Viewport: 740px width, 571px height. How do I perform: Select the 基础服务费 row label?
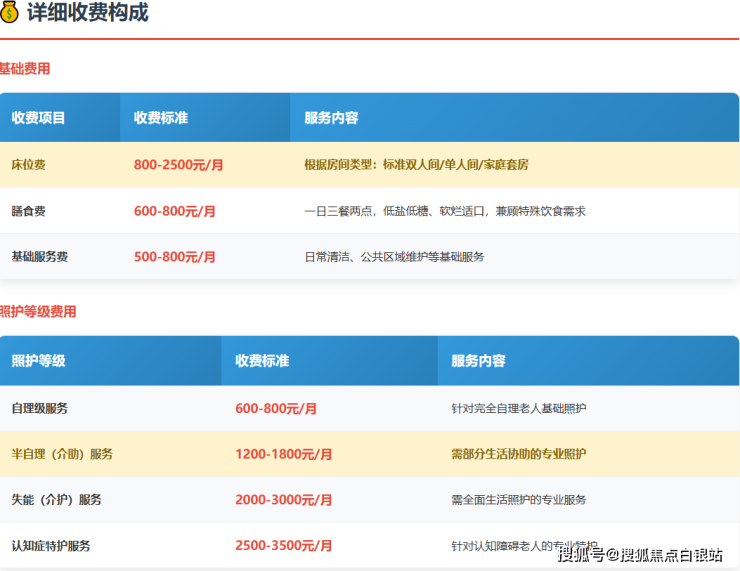pos(40,257)
